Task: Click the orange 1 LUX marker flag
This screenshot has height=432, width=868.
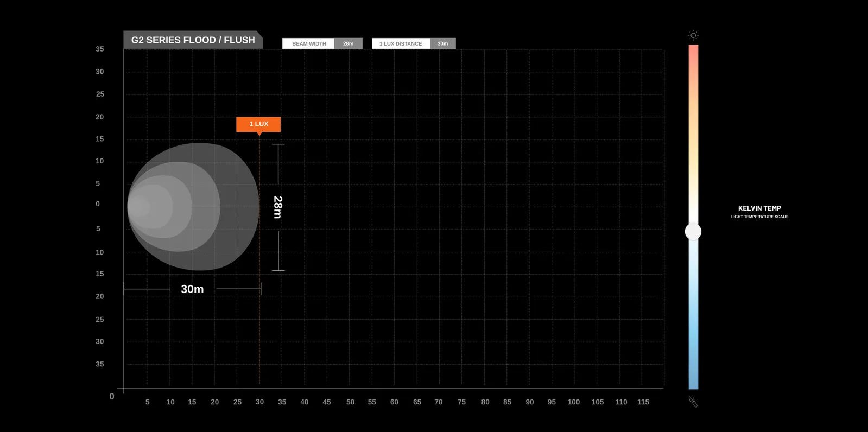Action: click(258, 124)
